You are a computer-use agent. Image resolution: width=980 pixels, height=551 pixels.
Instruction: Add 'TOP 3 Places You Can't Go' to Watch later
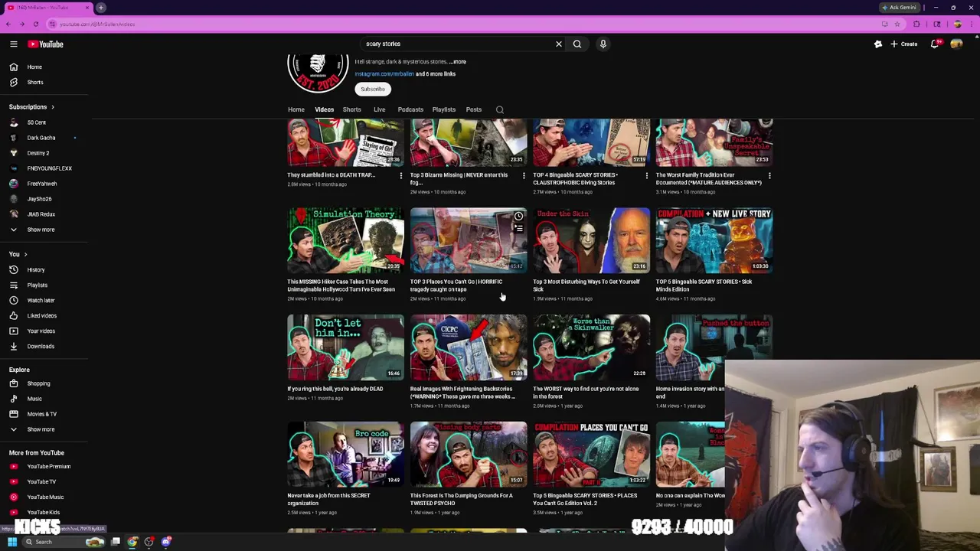coord(518,217)
